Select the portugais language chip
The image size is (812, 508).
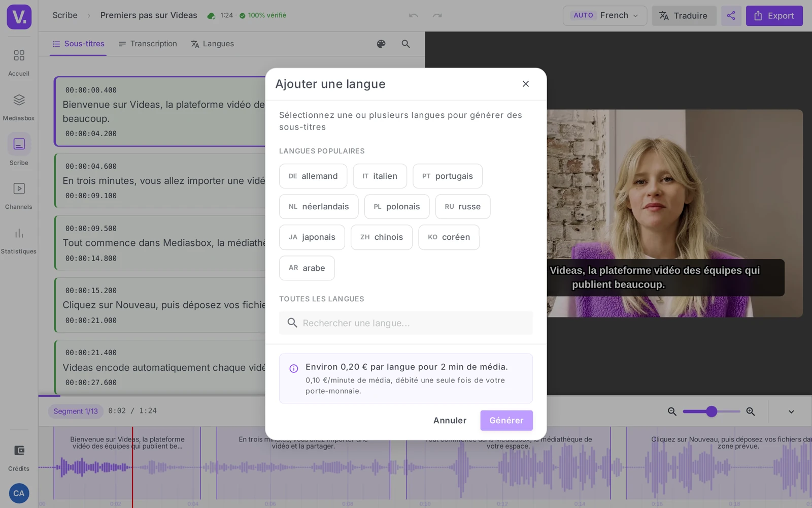point(448,176)
